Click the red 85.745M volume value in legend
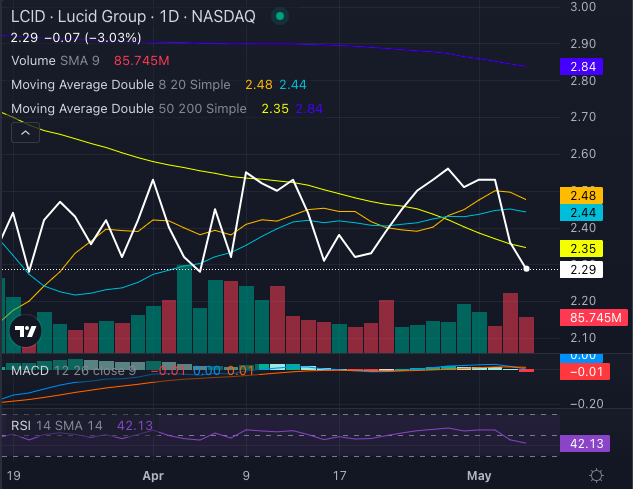 [x=141, y=61]
